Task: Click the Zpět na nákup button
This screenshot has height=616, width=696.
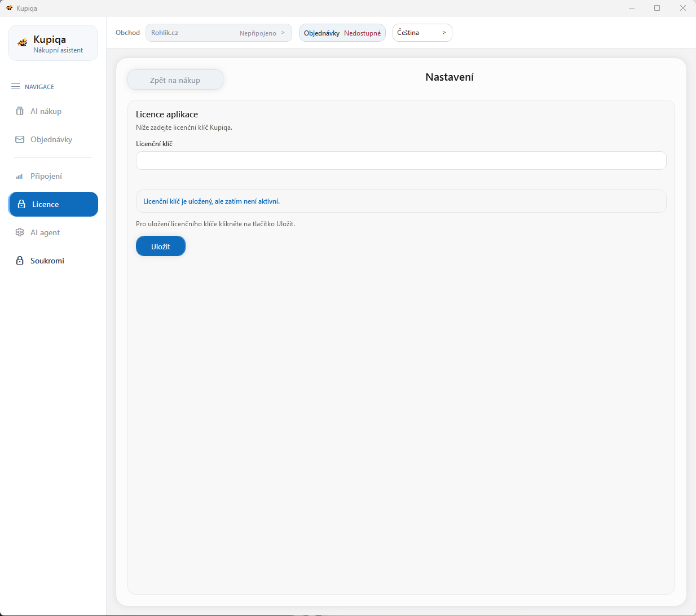Action: 175,80
